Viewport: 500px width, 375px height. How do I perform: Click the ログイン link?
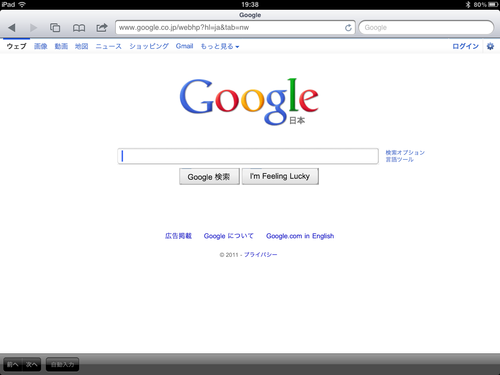pyautogui.click(x=466, y=46)
